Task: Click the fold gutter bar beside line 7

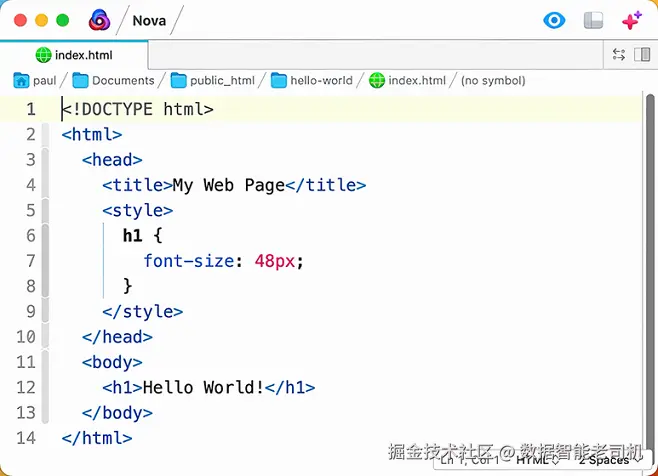Action: click(x=45, y=261)
